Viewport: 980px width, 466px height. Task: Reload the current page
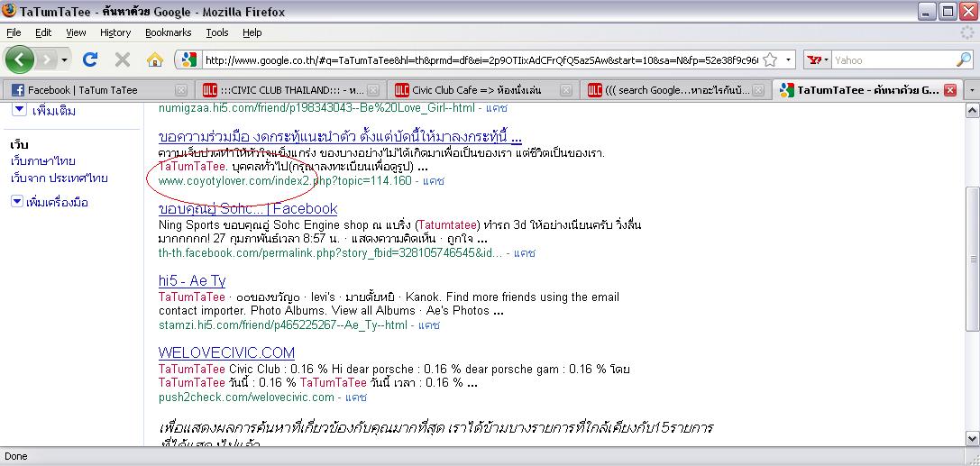90,60
